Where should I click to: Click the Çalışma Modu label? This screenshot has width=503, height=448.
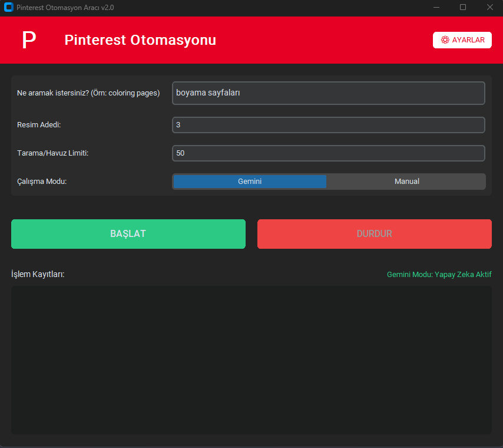tap(42, 182)
